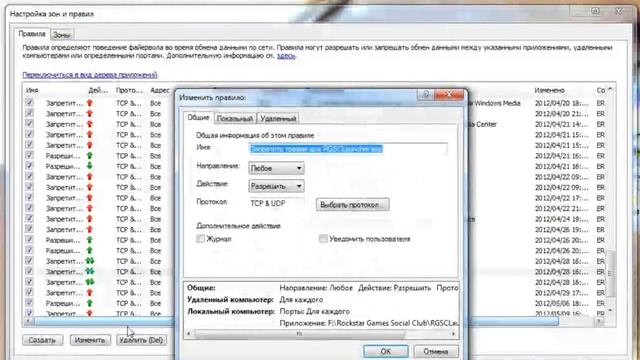The image size is (640, 360).
Task: Confirm rule changes with OK
Action: pyautogui.click(x=386, y=351)
